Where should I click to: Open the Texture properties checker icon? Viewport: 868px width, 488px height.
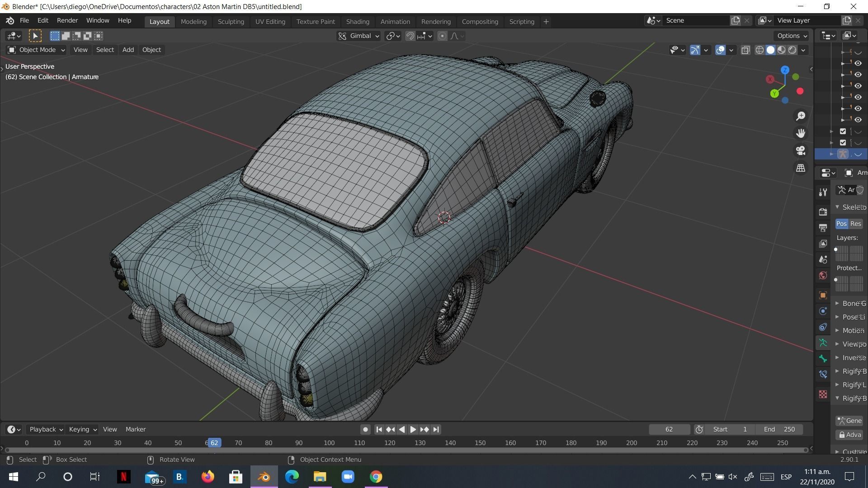pyautogui.click(x=823, y=394)
